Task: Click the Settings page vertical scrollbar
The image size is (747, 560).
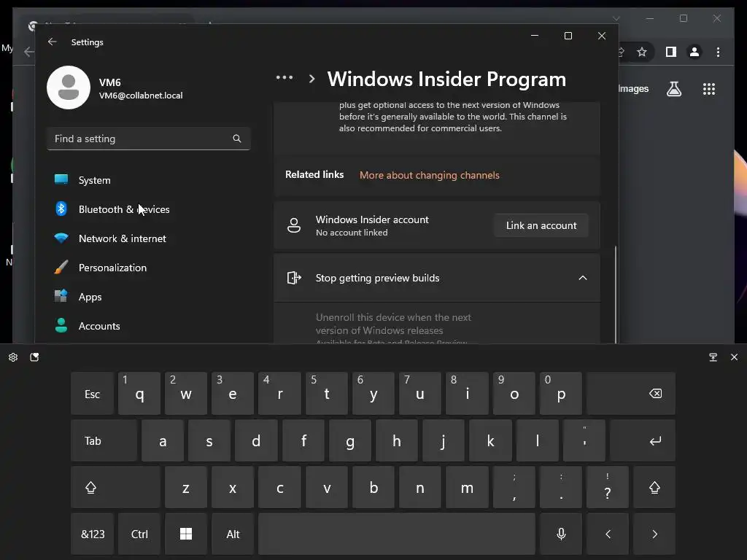Action: click(616, 295)
